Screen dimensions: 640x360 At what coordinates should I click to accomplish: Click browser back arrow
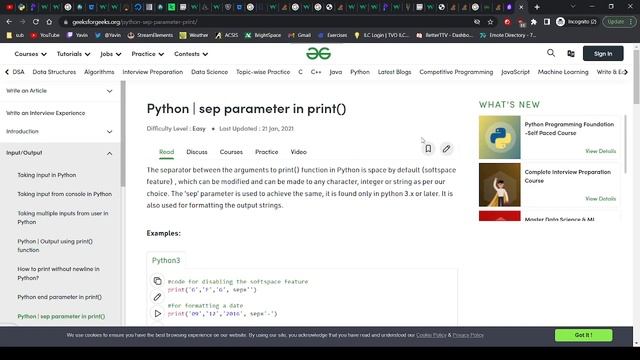click(9, 22)
